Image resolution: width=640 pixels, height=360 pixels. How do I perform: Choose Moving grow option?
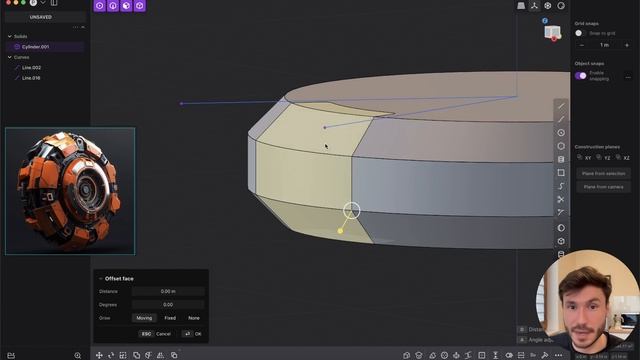144,318
